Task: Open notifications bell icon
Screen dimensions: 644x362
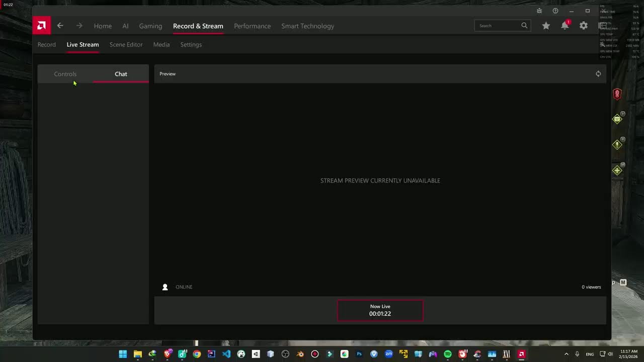Action: tap(565, 26)
